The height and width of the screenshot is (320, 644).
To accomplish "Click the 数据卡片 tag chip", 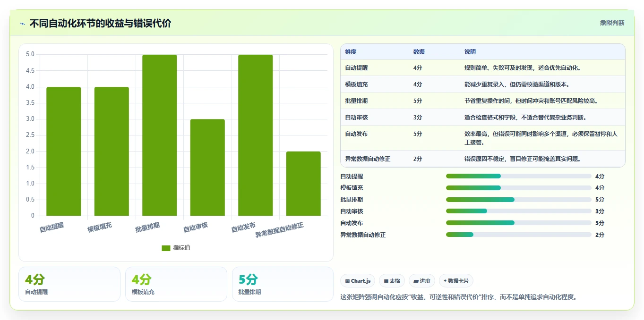I will click(456, 281).
